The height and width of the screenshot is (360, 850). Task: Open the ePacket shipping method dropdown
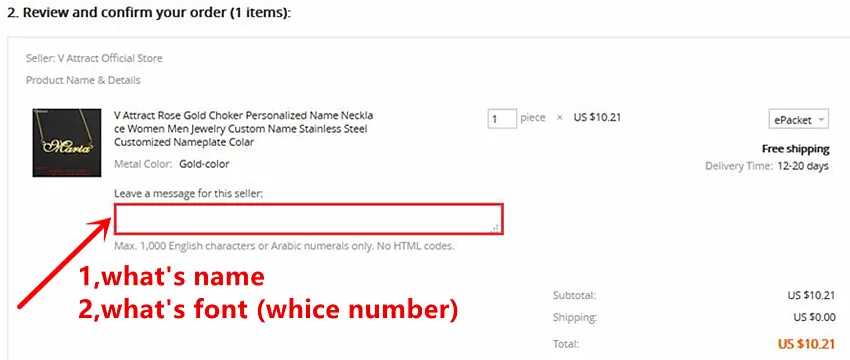[799, 120]
